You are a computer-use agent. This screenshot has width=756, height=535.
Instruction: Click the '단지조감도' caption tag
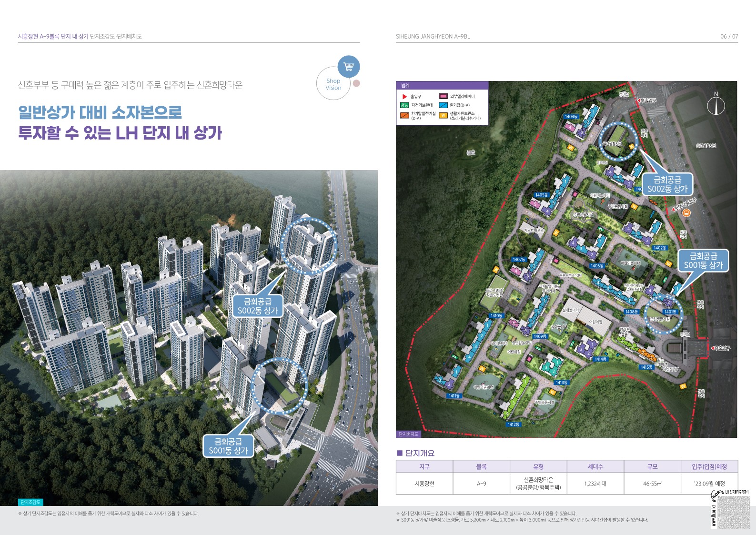(31, 502)
